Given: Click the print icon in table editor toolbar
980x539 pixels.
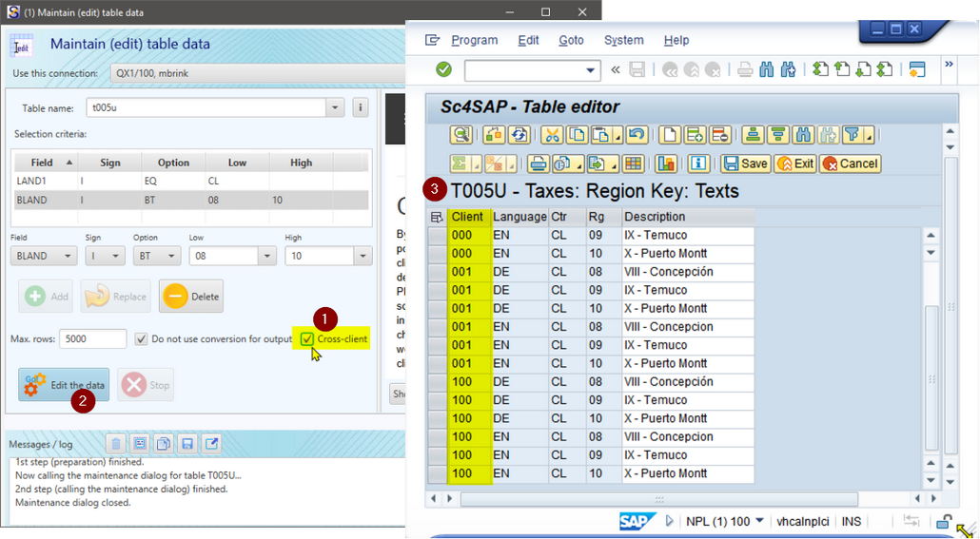Looking at the screenshot, I should [539, 164].
